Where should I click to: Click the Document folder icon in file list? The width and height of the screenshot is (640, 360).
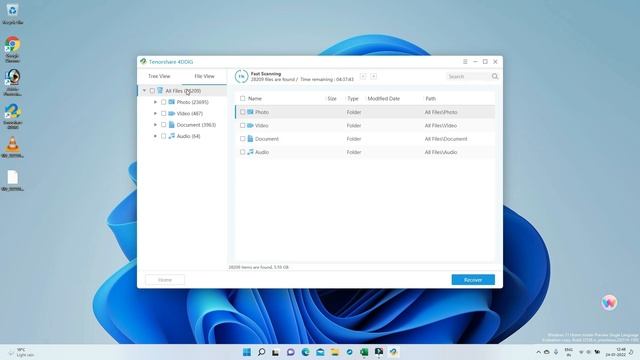(x=250, y=139)
